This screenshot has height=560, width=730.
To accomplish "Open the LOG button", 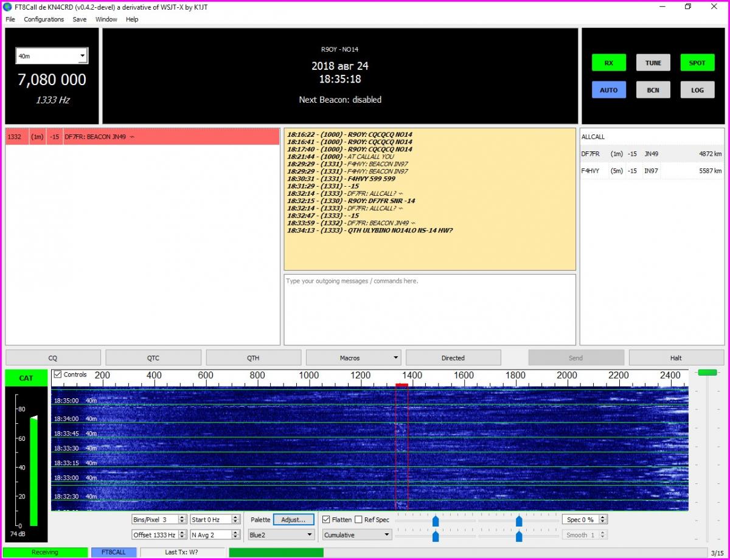I will click(697, 90).
